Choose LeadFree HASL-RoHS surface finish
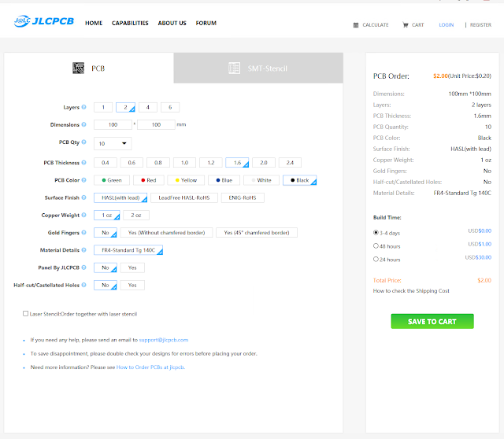 coord(184,197)
